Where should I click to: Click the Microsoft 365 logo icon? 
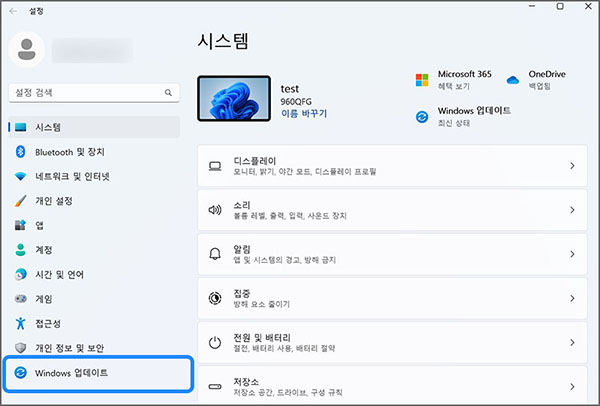422,80
